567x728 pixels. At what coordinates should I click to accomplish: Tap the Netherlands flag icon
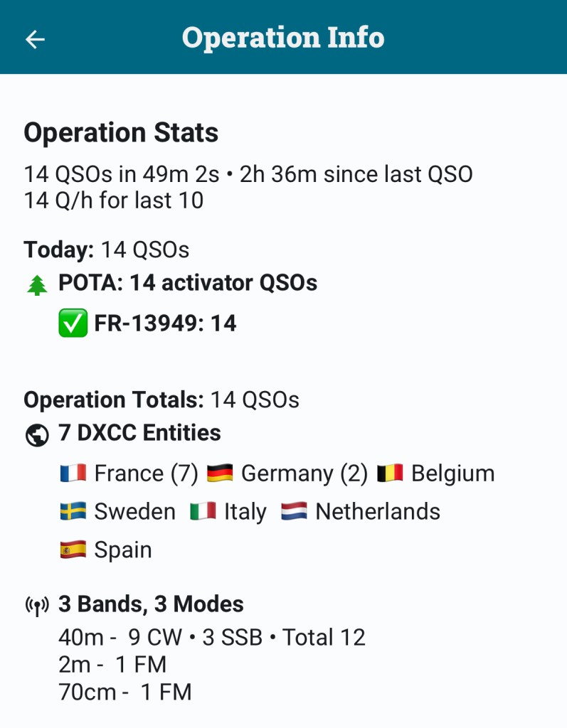[x=295, y=512]
